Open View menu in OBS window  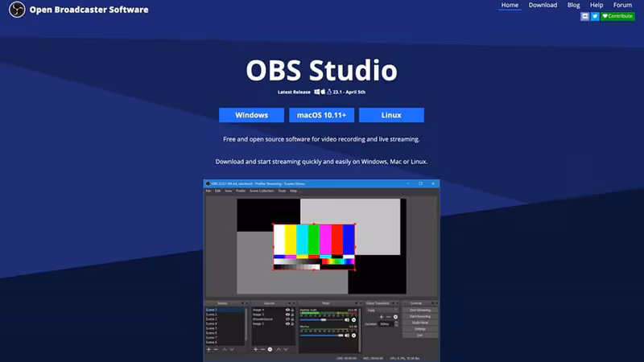[228, 191]
